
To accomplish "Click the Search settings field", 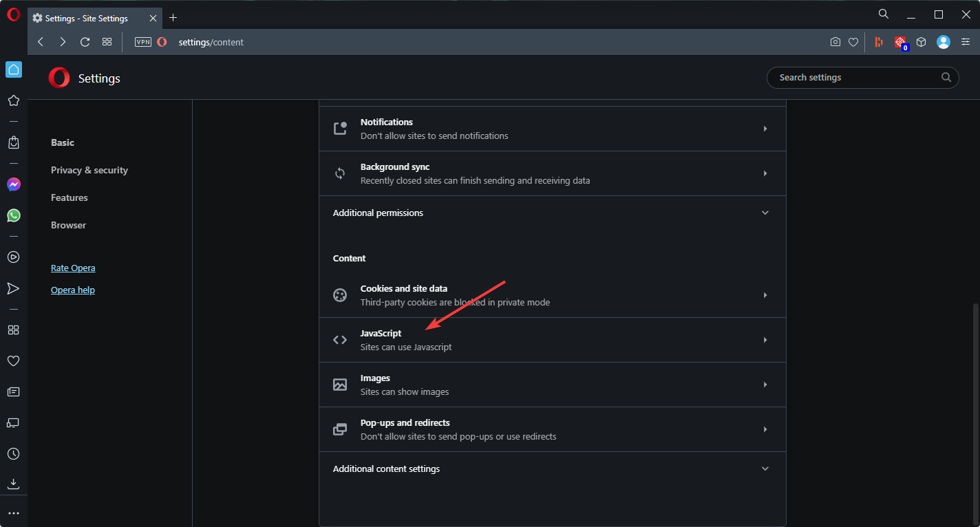I will point(857,78).
